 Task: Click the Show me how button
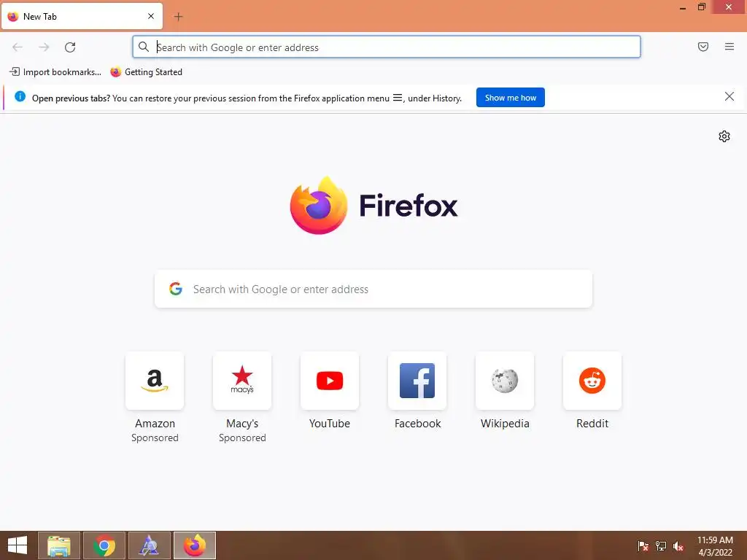510,98
